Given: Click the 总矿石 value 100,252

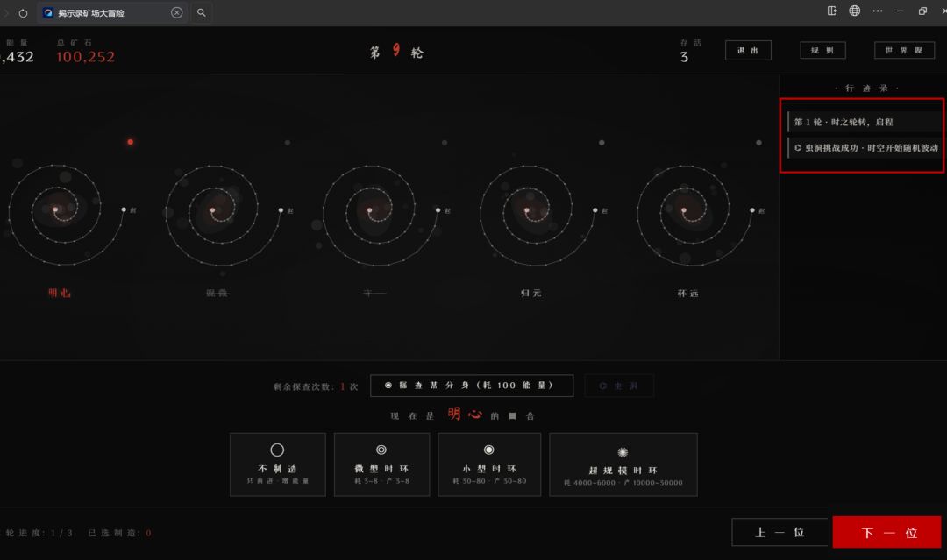Looking at the screenshot, I should pyautogui.click(x=85, y=57).
